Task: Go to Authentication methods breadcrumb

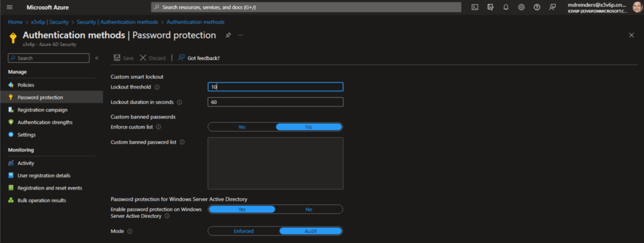Action: pos(196,22)
